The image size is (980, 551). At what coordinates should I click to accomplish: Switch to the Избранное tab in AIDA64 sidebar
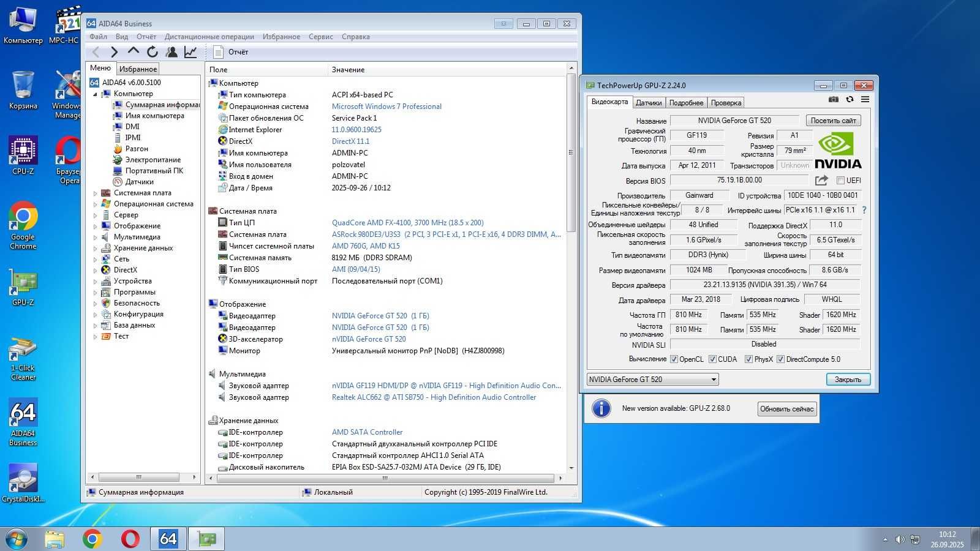click(x=138, y=69)
